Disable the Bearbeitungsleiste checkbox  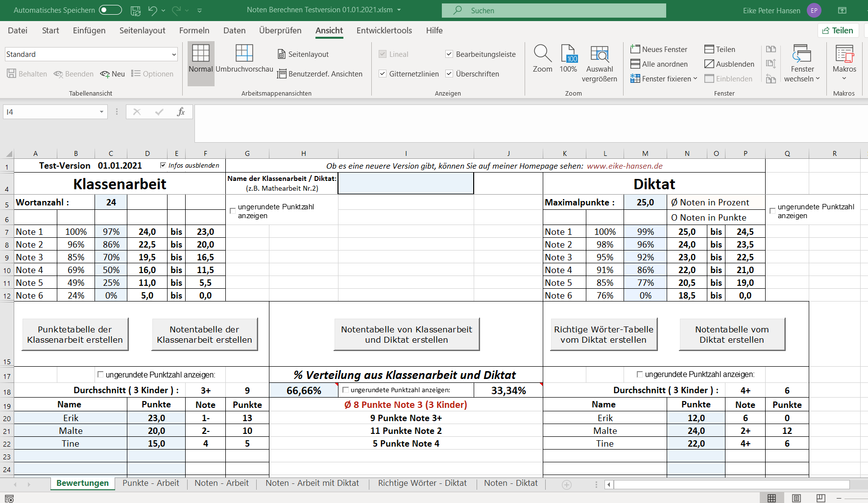(x=449, y=54)
